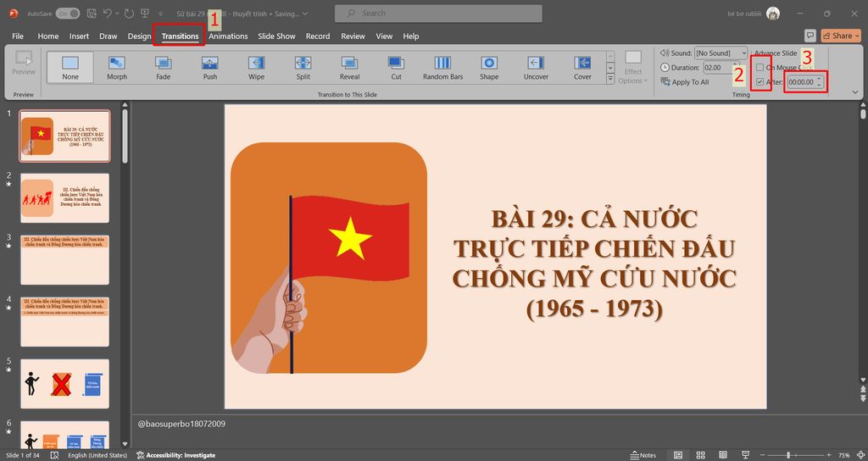Click the After time input field
This screenshot has height=461, width=868.
[x=802, y=82]
